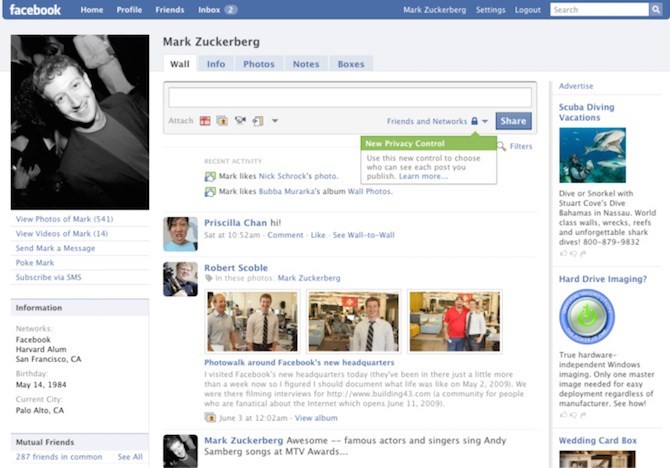Open Robert Scoble's name link

coord(236,268)
